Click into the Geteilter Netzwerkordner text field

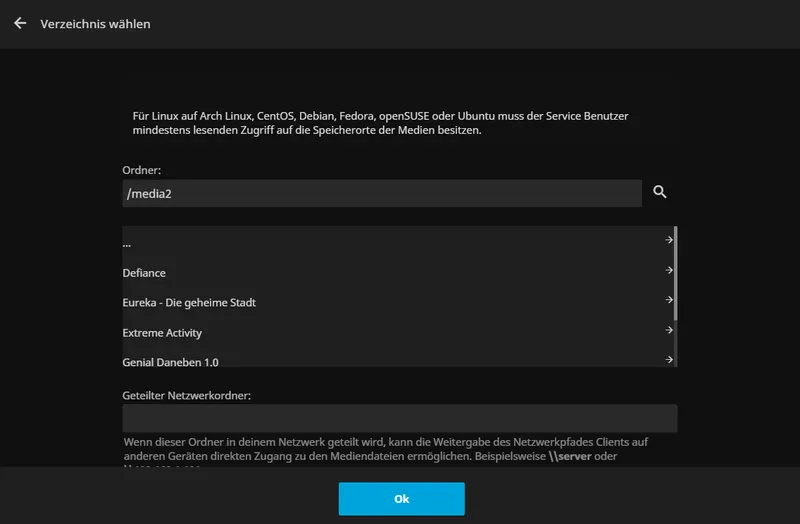[x=399, y=418]
